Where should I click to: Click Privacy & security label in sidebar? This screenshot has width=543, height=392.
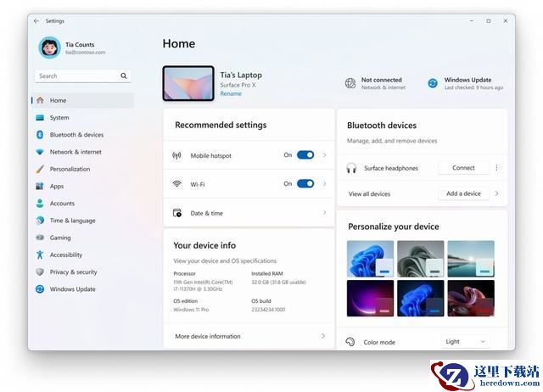tap(74, 272)
